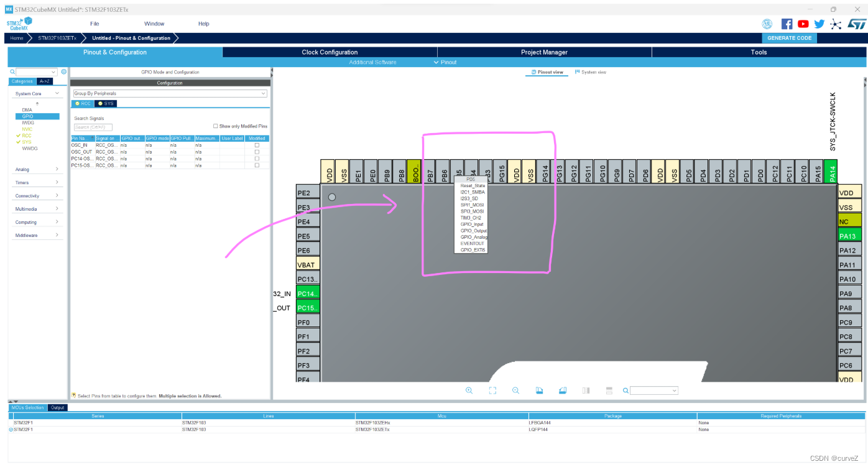Click the Search Signals input field
Screen dimensions: 868x467
click(93, 127)
